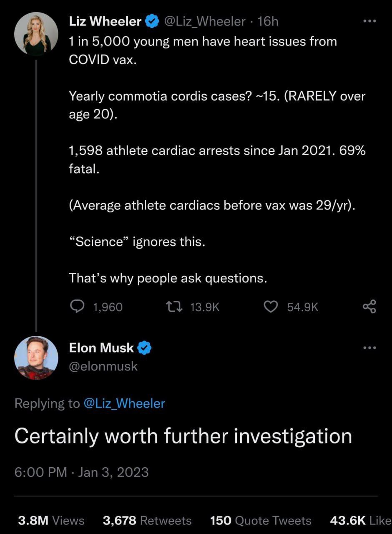This screenshot has width=392, height=534.
Task: Click the Liz Wheeler display name
Action: (x=105, y=21)
